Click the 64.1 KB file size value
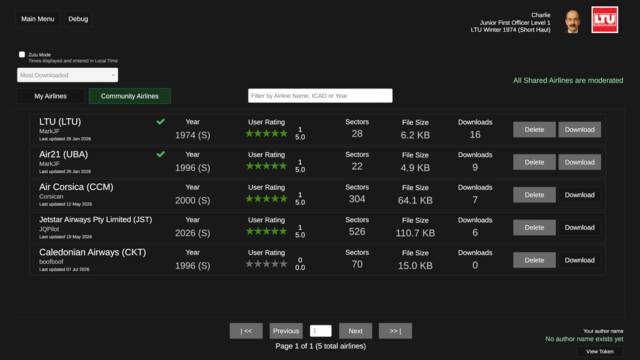640x360 pixels. [415, 200]
